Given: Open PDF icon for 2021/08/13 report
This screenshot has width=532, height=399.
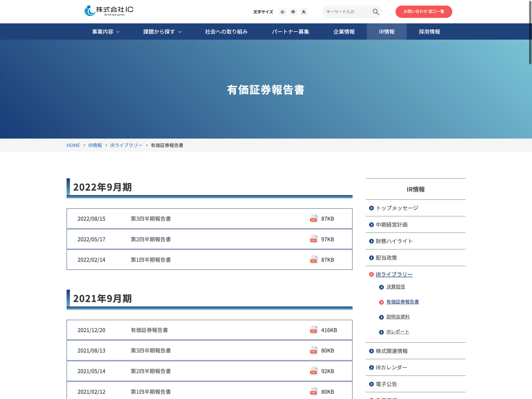Looking at the screenshot, I should pyautogui.click(x=314, y=350).
